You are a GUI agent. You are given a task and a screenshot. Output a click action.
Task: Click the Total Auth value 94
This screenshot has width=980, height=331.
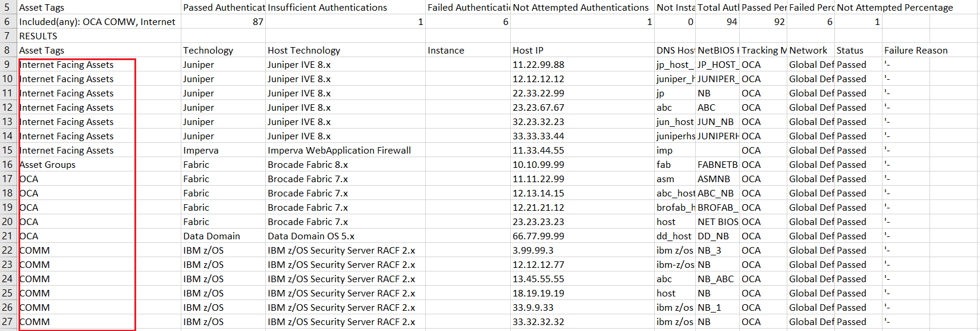[717, 21]
